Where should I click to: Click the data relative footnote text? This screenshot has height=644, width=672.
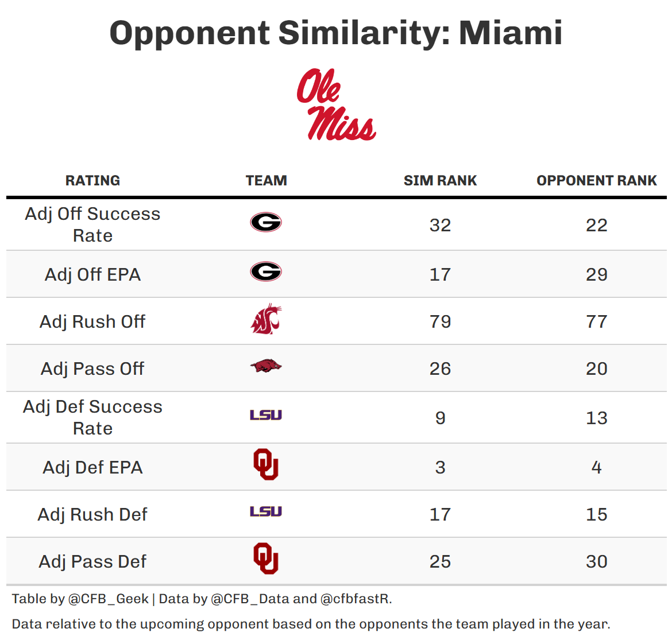click(311, 624)
